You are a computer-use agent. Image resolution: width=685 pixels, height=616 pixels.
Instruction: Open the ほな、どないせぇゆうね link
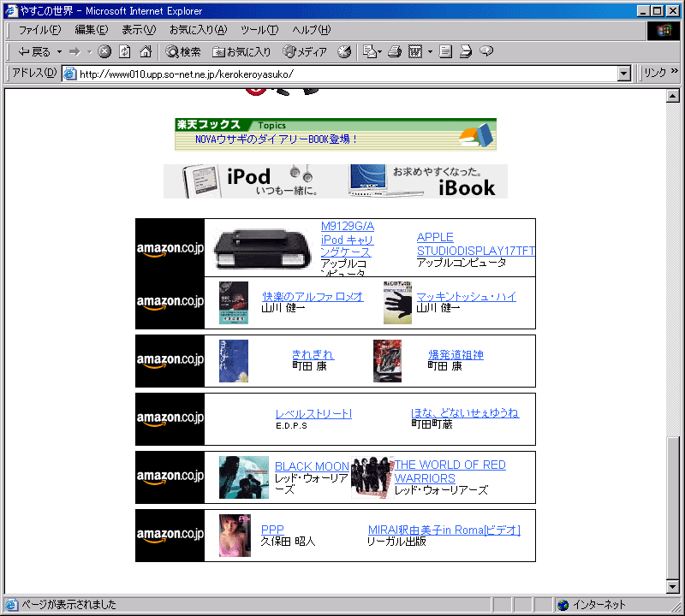(465, 412)
